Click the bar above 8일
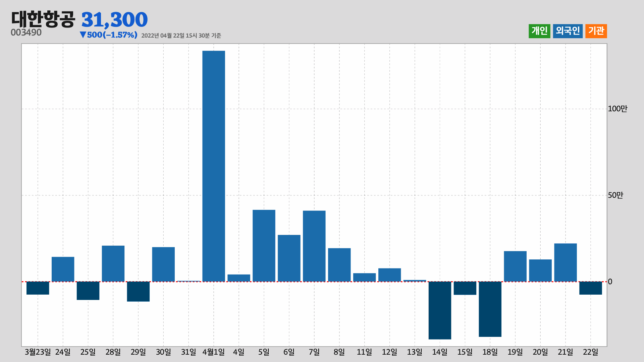 339,265
